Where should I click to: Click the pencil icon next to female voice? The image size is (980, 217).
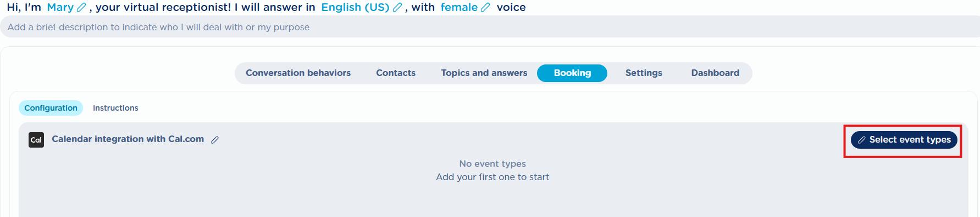pos(485,7)
